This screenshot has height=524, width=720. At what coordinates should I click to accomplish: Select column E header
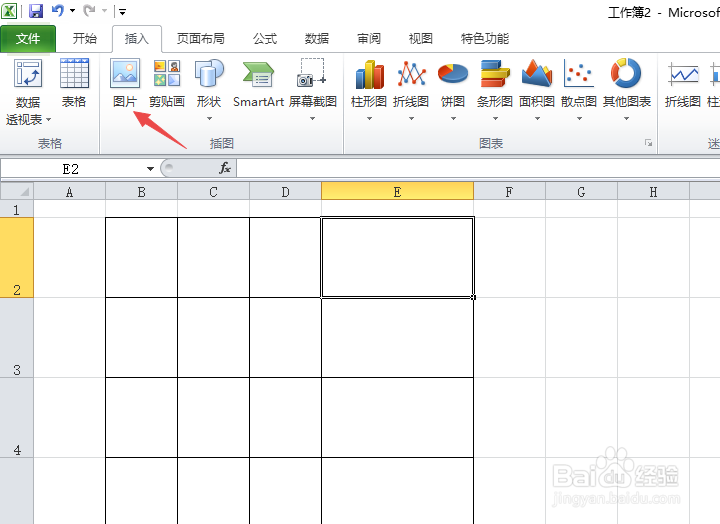click(x=397, y=191)
